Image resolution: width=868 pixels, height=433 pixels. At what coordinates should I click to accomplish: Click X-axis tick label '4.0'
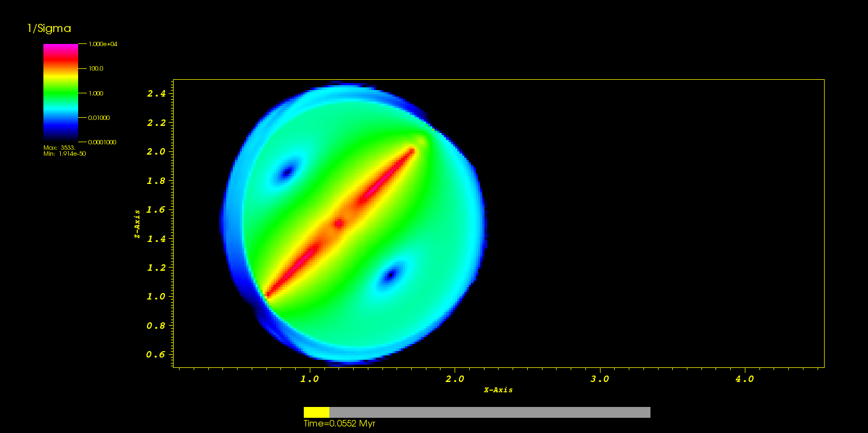click(x=744, y=379)
